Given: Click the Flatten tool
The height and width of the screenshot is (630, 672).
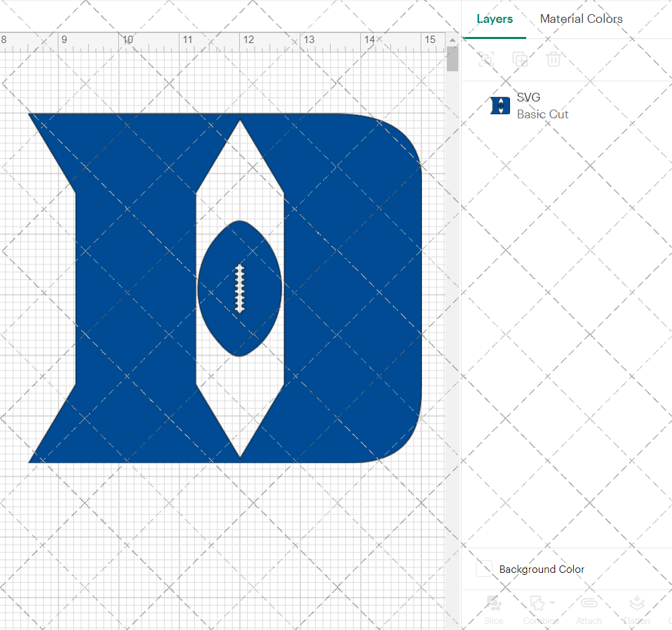Looking at the screenshot, I should [x=636, y=609].
